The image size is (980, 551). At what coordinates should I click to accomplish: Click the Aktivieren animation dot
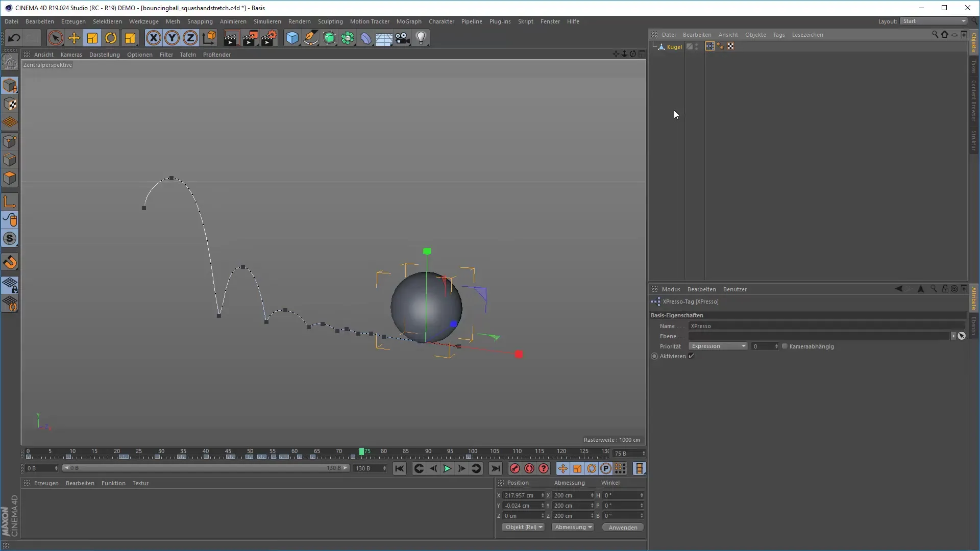(654, 356)
